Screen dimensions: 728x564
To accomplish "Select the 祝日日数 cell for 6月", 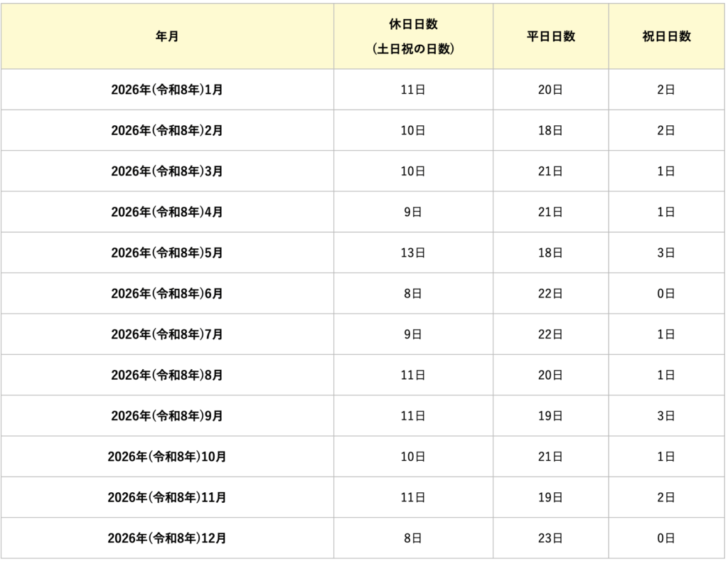I will pos(666,293).
